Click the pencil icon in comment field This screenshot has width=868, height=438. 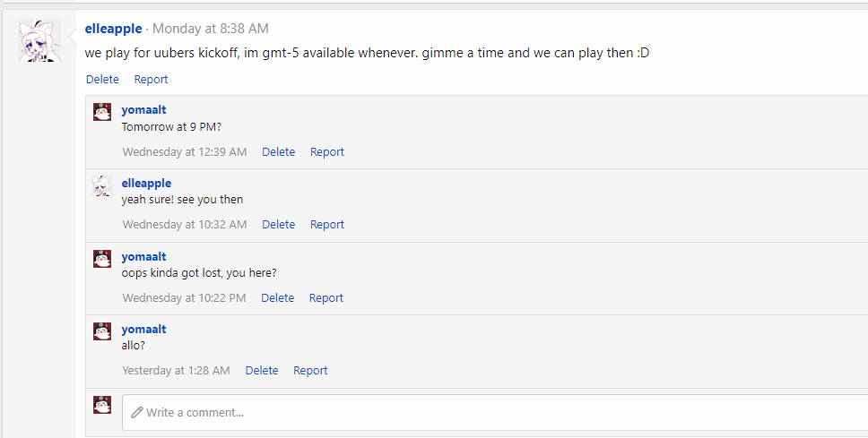click(137, 413)
